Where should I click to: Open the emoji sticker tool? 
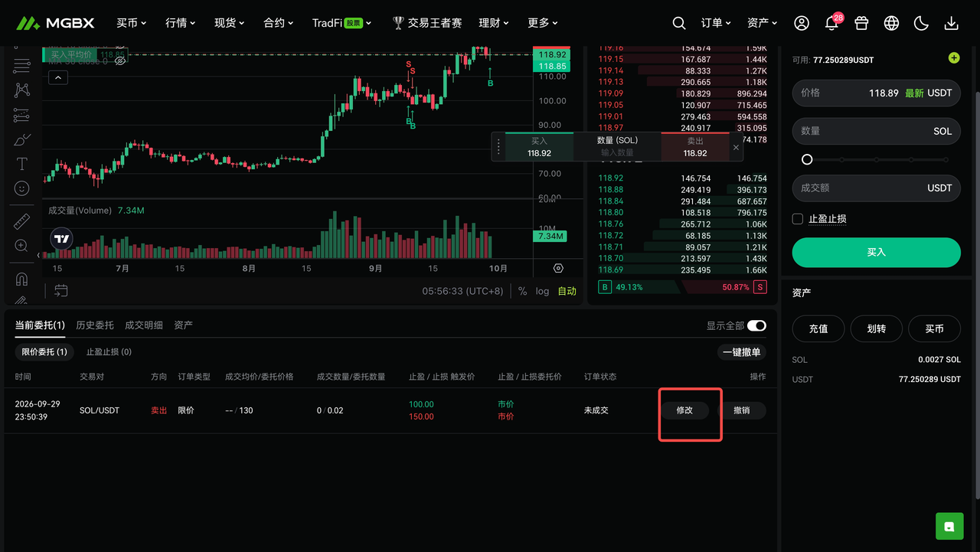22,188
